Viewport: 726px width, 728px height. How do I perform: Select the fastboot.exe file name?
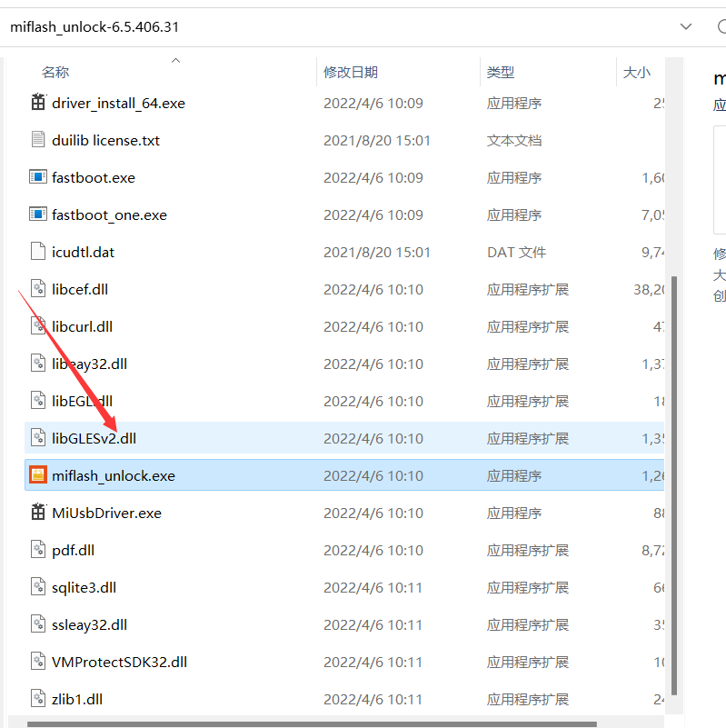point(94,177)
